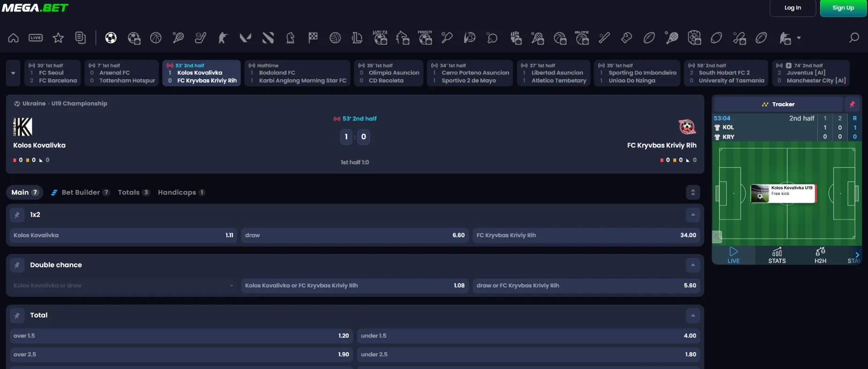Click the Kolos Kovalivka team logo
This screenshot has width=868, height=369.
pyautogui.click(x=23, y=127)
